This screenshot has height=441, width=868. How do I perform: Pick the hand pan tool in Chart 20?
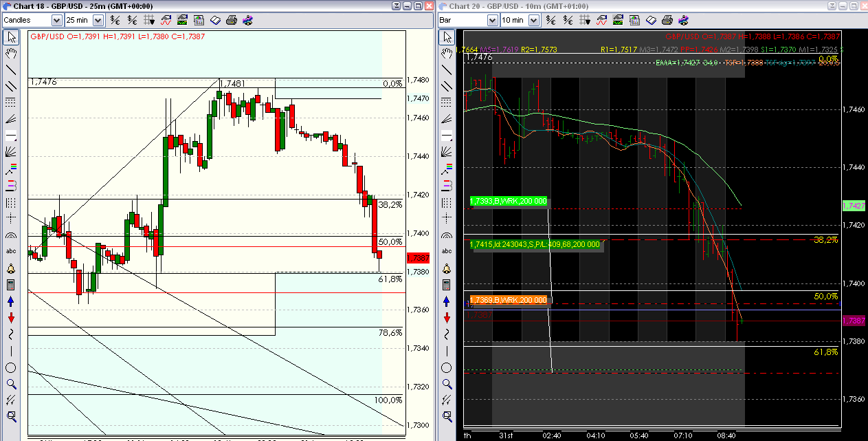point(447,53)
